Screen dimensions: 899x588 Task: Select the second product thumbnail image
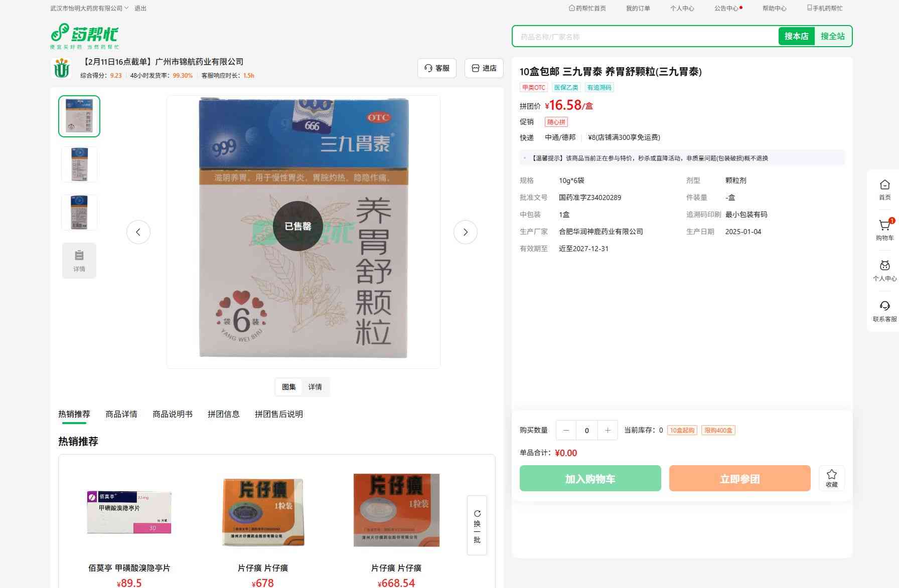pos(79,164)
